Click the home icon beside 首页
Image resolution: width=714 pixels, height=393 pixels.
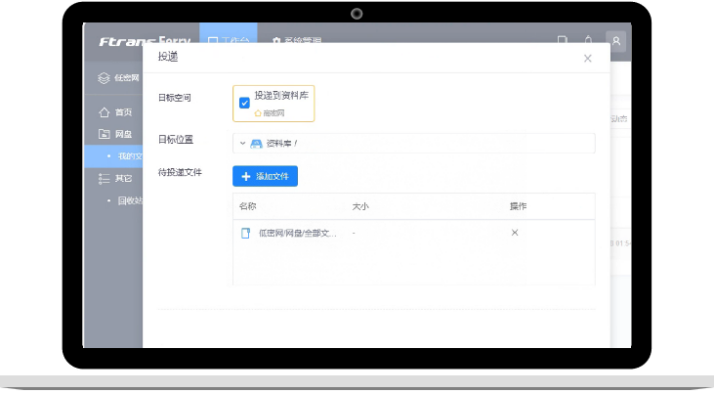(104, 112)
